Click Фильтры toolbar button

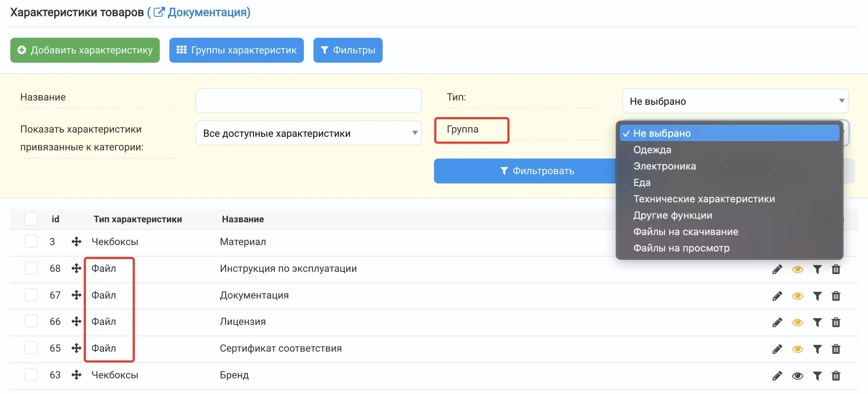point(348,50)
